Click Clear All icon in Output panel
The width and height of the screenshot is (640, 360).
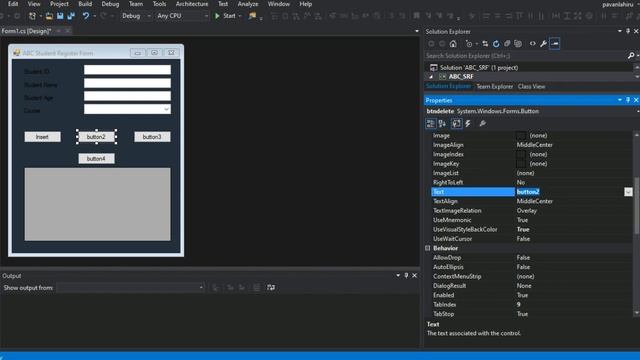(x=256, y=288)
